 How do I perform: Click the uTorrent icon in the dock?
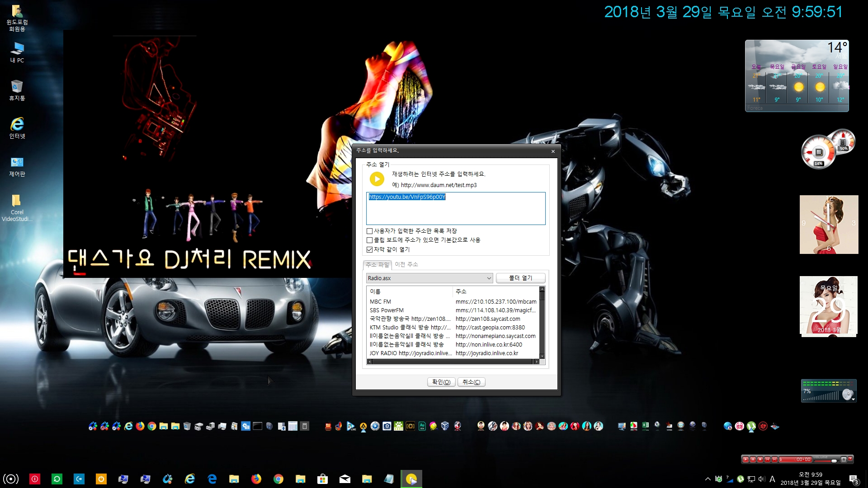point(751,426)
